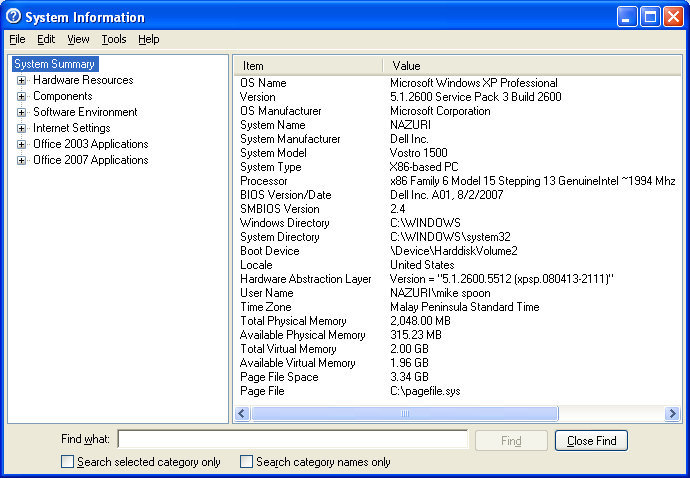Select Hardware Resources tree label

pyautogui.click(x=83, y=80)
